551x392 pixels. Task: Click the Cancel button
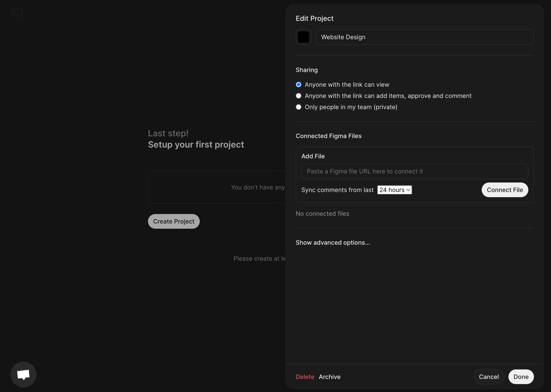489,377
